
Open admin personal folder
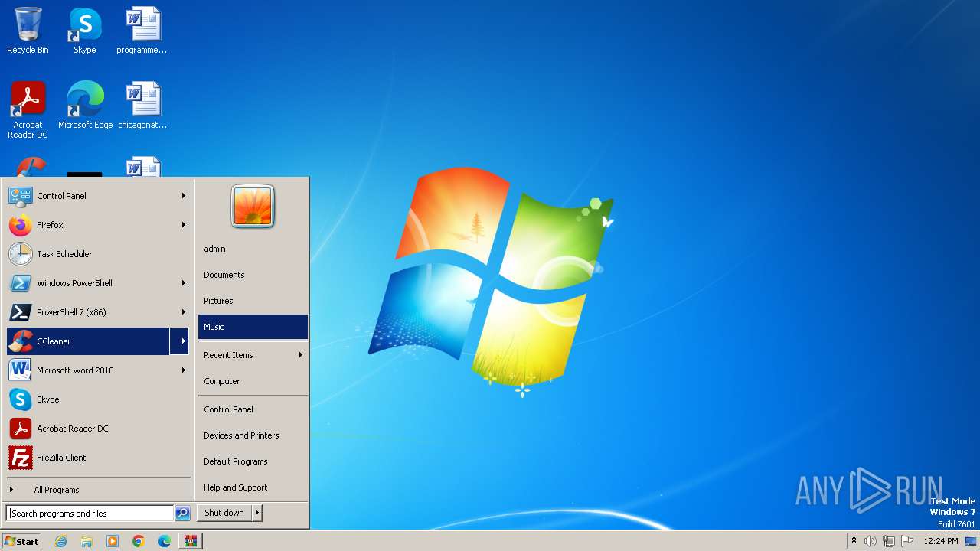tap(253, 249)
